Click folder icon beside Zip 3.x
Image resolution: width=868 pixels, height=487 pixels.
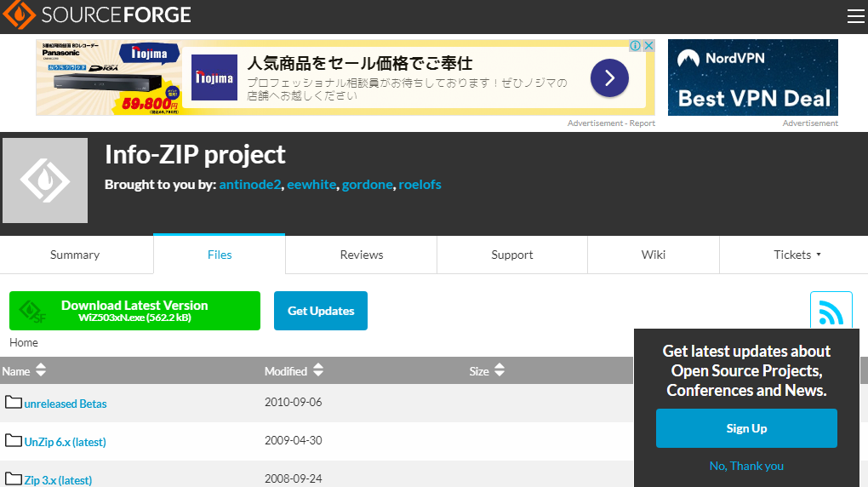[x=14, y=478]
